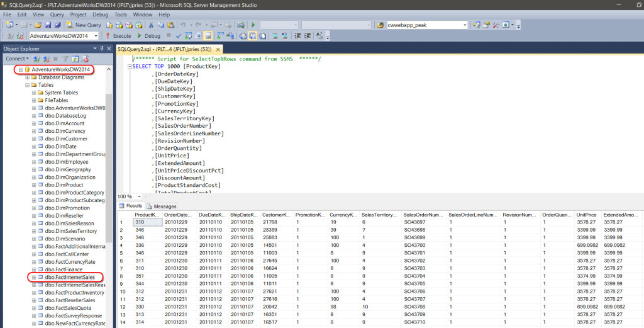Click the Filter funnel icon in Object Explorer
The height and width of the screenshot is (328, 644).
pyautogui.click(x=65, y=59)
